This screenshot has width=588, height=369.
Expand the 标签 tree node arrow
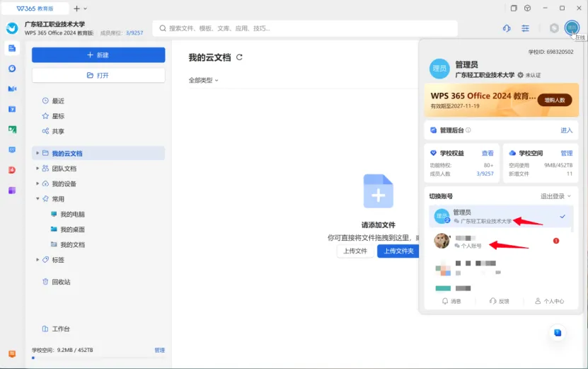(x=38, y=259)
